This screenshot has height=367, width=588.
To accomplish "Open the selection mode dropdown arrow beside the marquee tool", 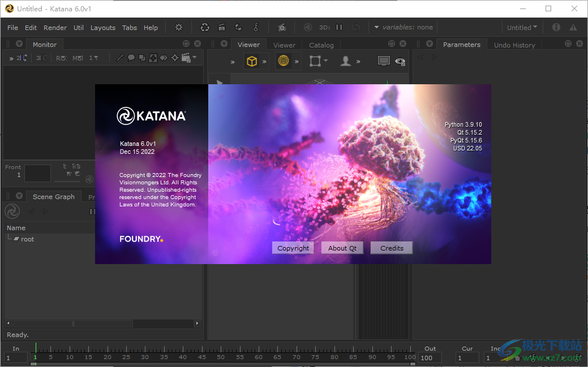I will tap(327, 61).
